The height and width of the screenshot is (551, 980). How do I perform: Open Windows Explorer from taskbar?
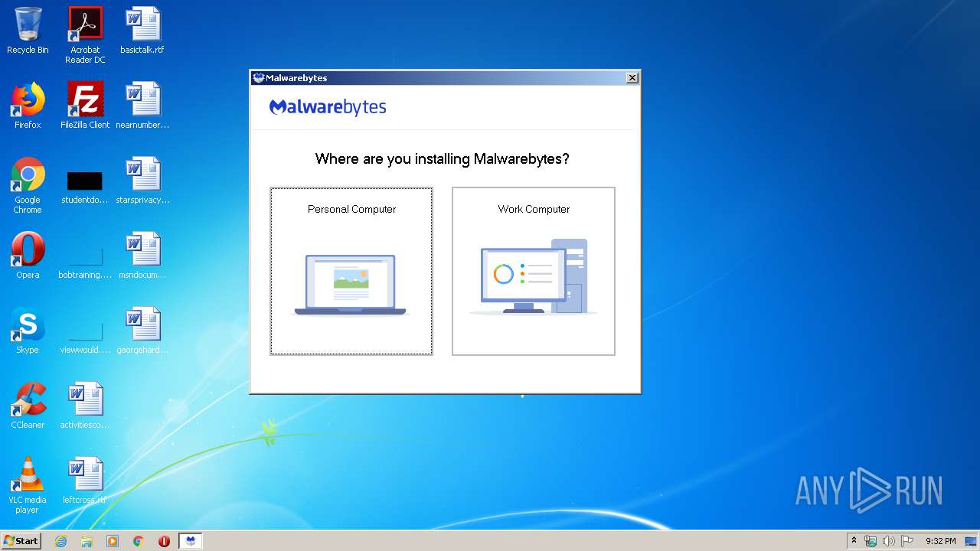click(x=87, y=541)
